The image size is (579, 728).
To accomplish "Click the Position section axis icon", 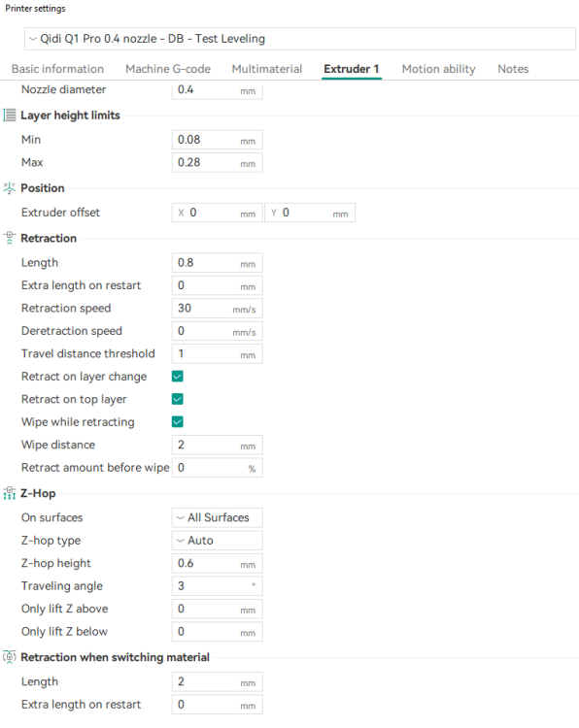I will tap(10, 188).
